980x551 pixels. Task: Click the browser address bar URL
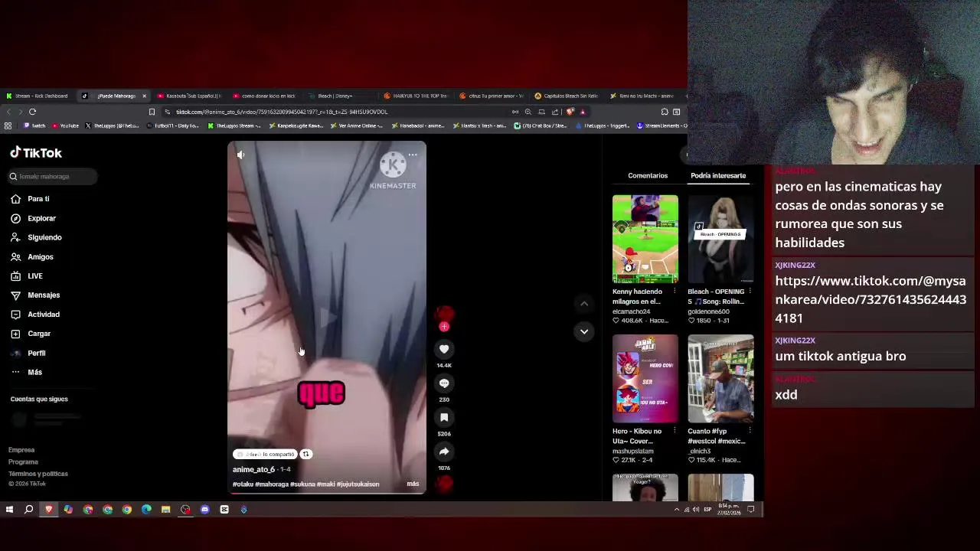tap(282, 112)
